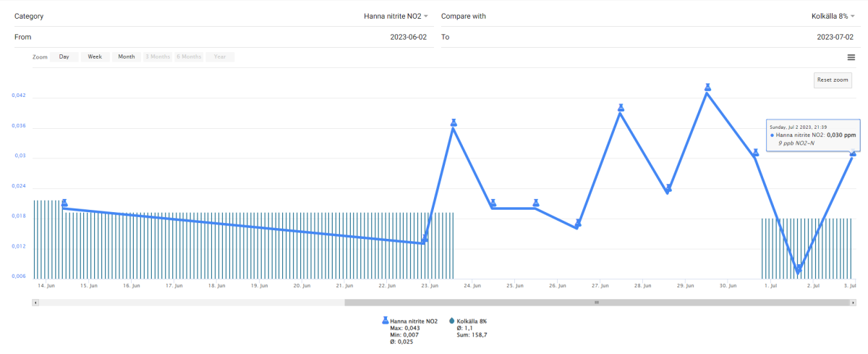Click the lowest flask marker near 1 July
Screen dimensions: 868x354
pyautogui.click(x=799, y=270)
